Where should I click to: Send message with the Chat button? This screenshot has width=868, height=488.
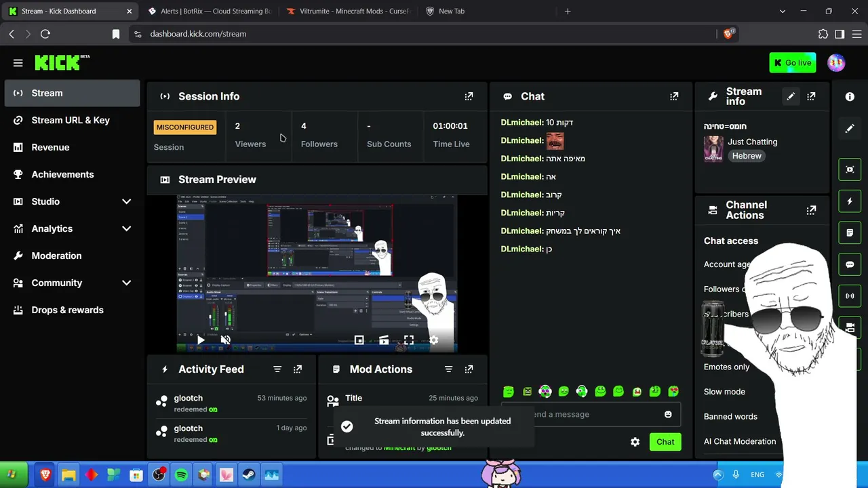[665, 442]
